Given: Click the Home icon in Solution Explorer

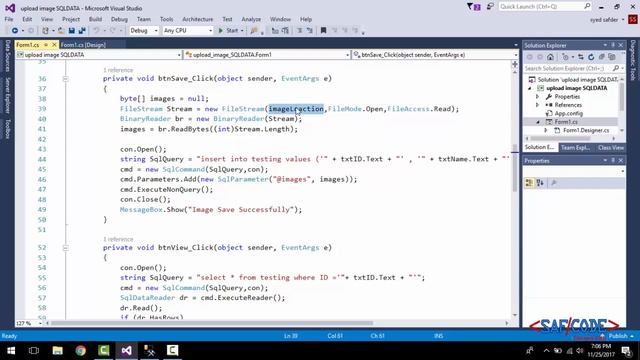Looking at the screenshot, I should click(x=550, y=57).
